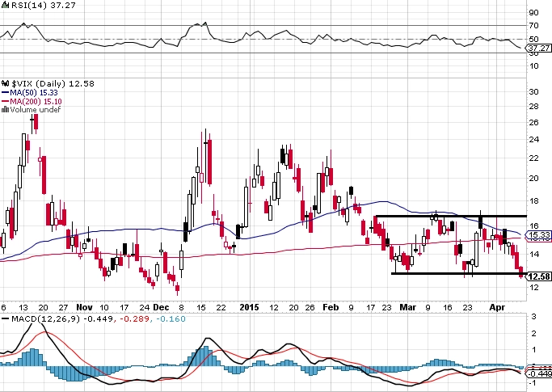
Task: Click the 15.33 MA(50) value tag
Action: coord(538,234)
